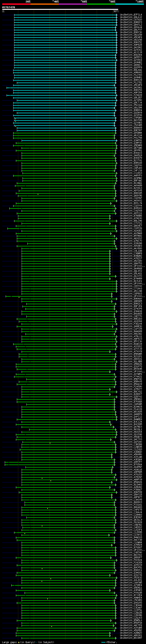Select label UniRef100_Q74CP5
This screenshot has height=644, width=146.
[x=131, y=308]
